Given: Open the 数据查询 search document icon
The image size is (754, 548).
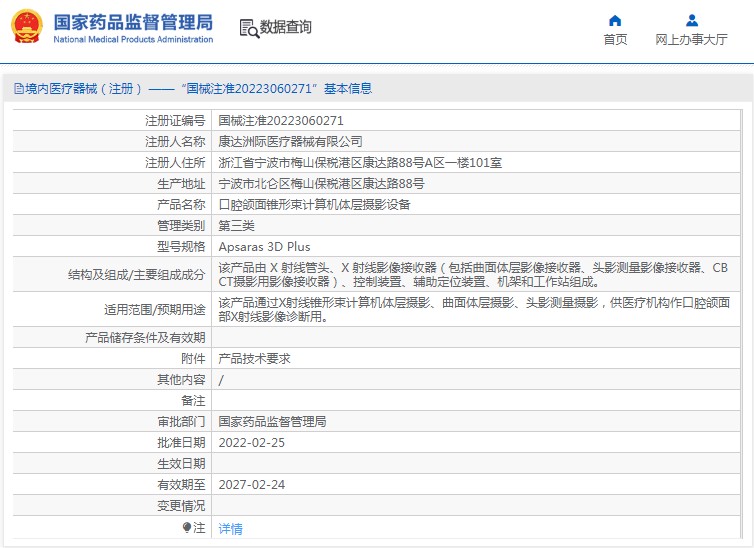Looking at the screenshot, I should pos(249,28).
